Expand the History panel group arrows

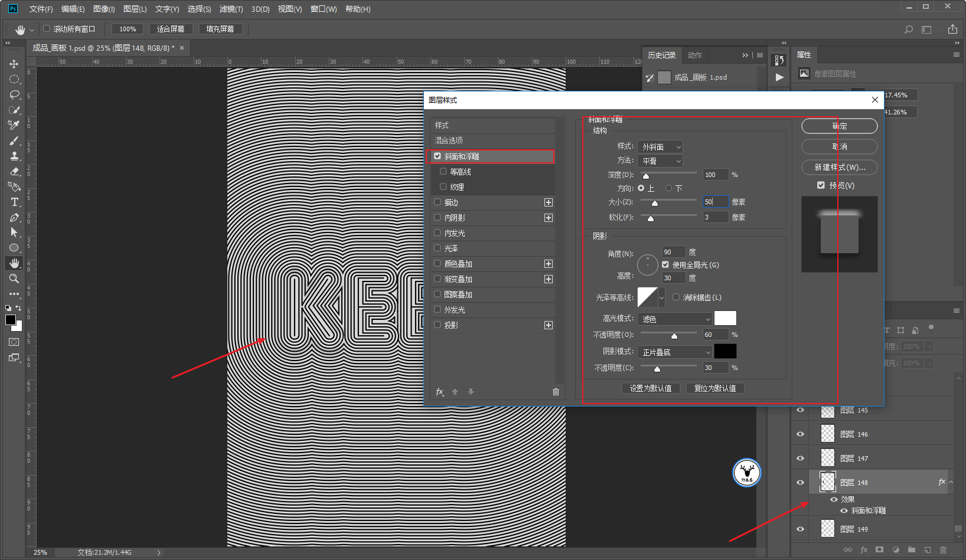[745, 55]
